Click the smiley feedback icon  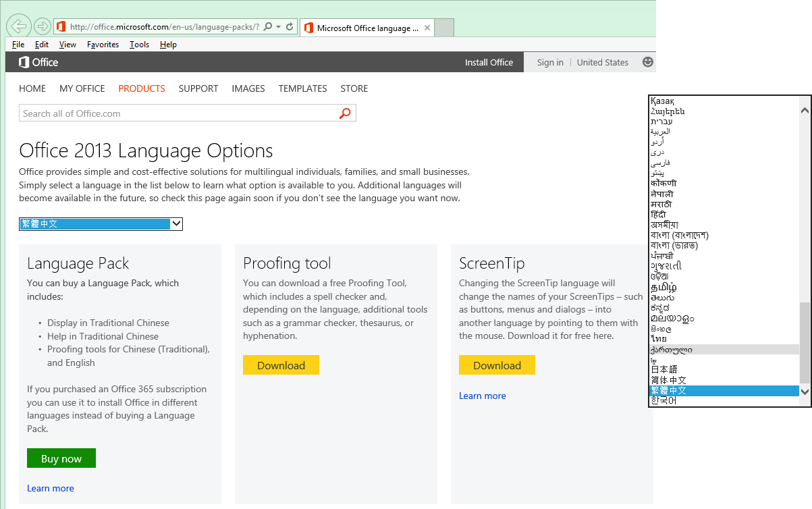tap(648, 62)
